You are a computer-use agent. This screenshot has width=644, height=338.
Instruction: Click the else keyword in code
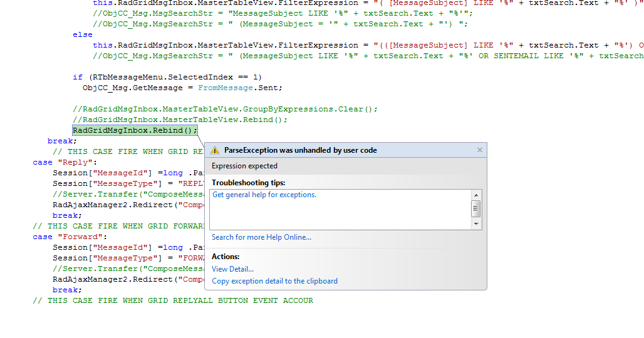(83, 35)
